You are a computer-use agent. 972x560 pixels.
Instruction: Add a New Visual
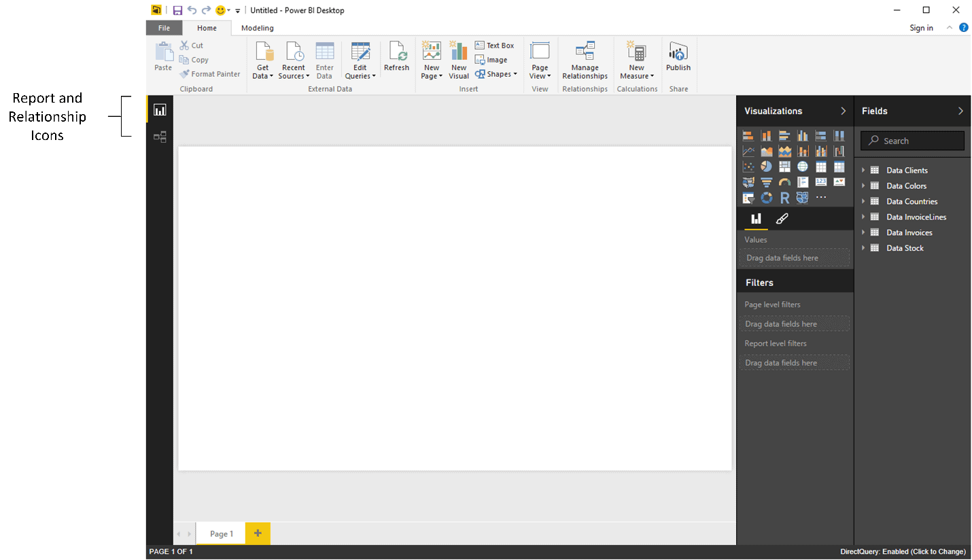(x=459, y=60)
